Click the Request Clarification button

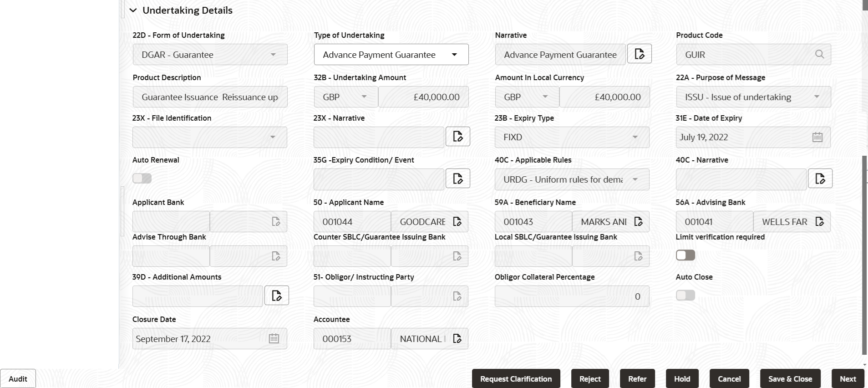(x=516, y=379)
